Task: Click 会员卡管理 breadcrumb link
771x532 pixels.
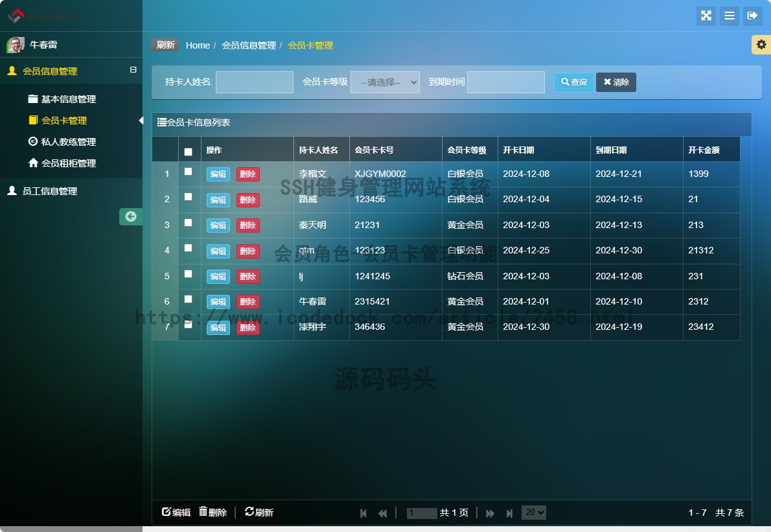Action: click(310, 45)
